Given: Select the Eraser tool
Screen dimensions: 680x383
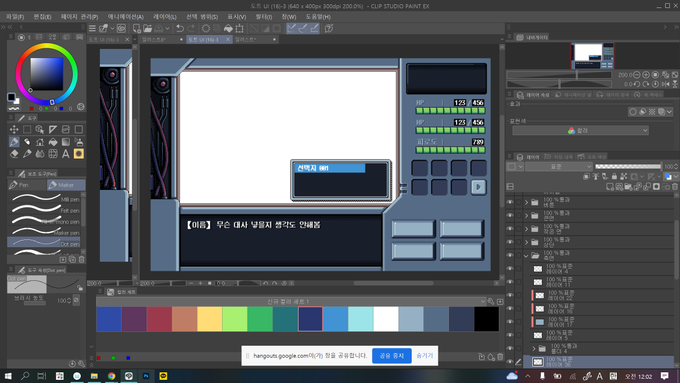Looking at the screenshot, I should coord(14,154).
